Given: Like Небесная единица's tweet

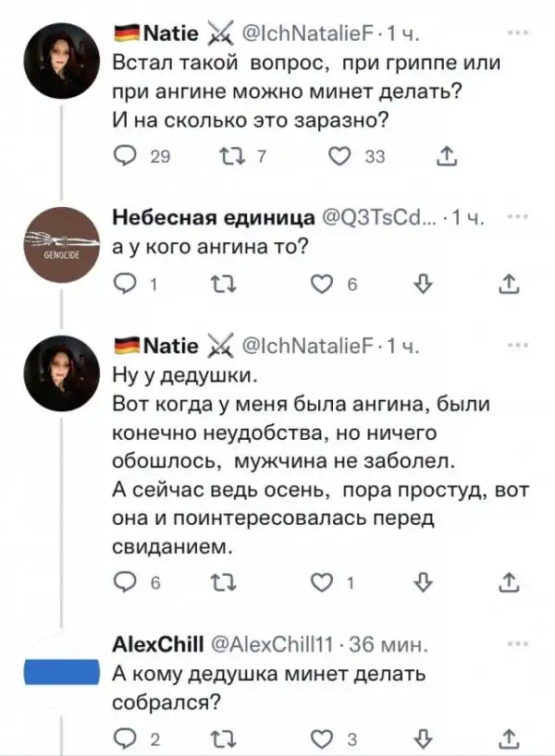Looking at the screenshot, I should tap(321, 285).
